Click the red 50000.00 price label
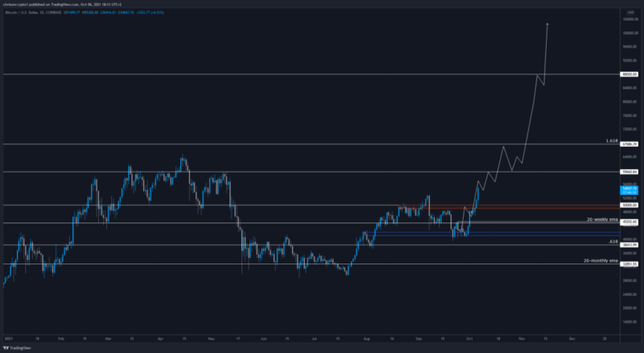This screenshot has height=353, width=644. (x=629, y=205)
